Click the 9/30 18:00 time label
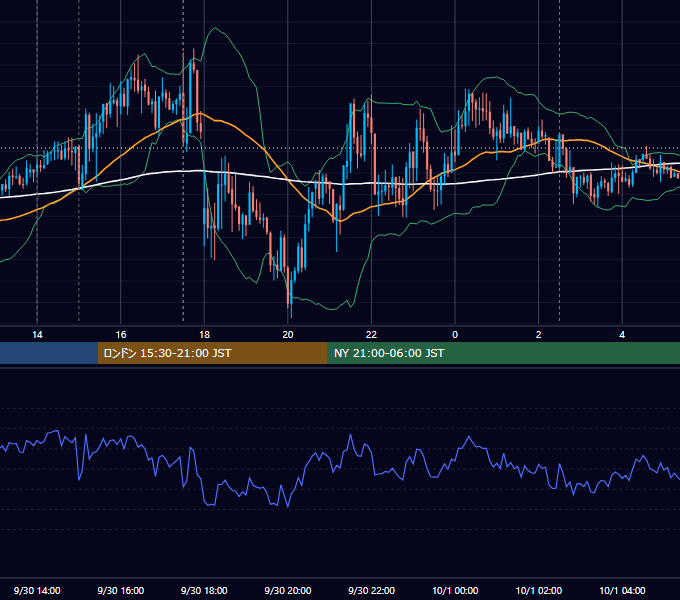680x600 pixels. (204, 590)
